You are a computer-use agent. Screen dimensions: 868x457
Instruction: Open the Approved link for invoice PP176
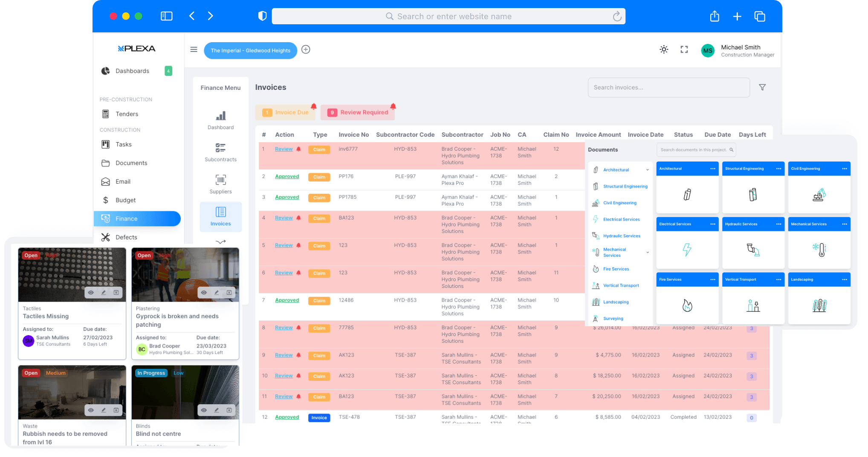point(287,176)
